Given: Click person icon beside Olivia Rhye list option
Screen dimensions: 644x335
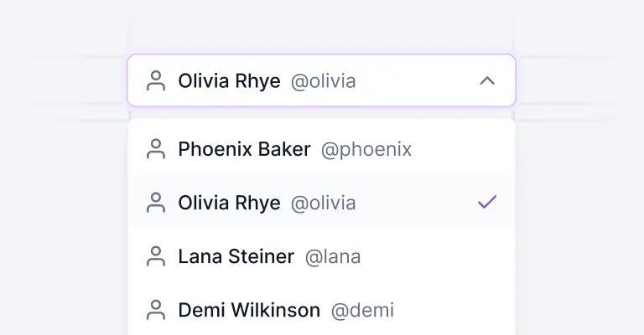Looking at the screenshot, I should (x=155, y=203).
